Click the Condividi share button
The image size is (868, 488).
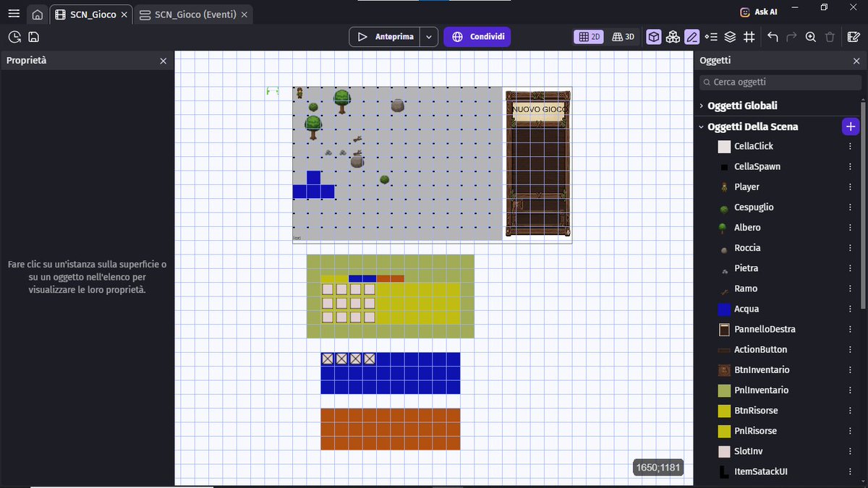pyautogui.click(x=477, y=37)
